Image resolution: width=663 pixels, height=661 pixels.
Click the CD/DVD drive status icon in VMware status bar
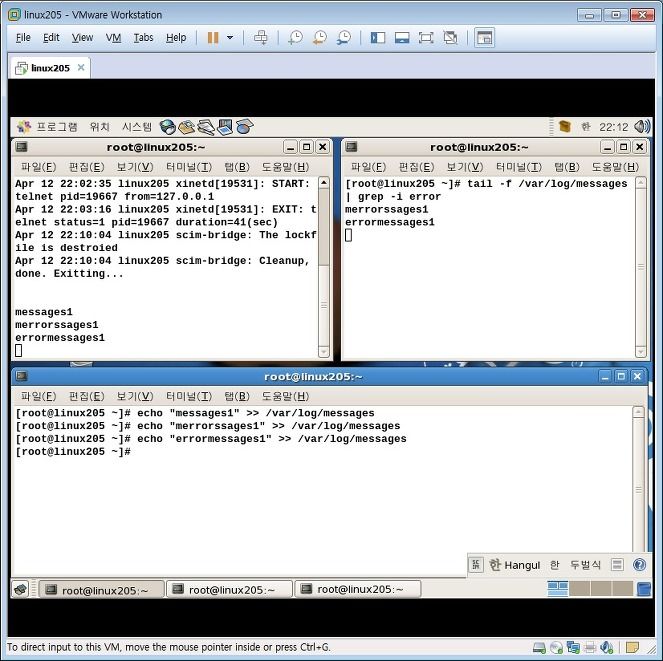556,647
